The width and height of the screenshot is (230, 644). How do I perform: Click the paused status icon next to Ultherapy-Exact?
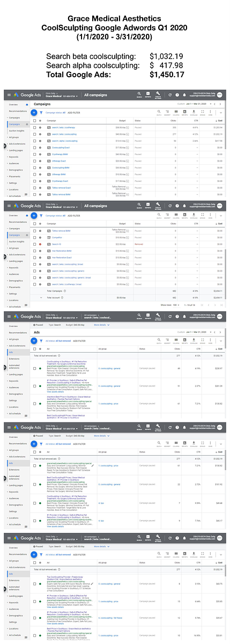coord(40,160)
